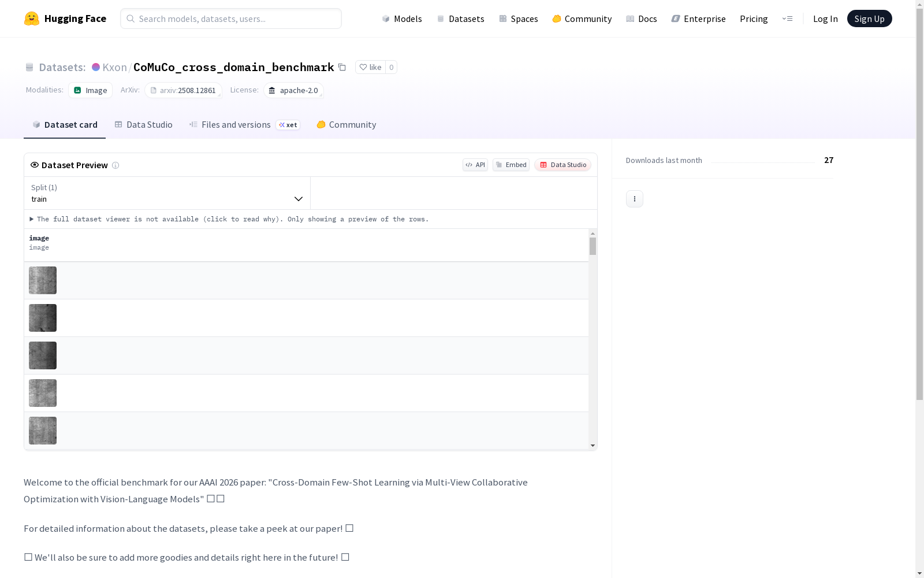This screenshot has height=578, width=924.
Task: Open the Community nav item in header
Action: click(582, 18)
